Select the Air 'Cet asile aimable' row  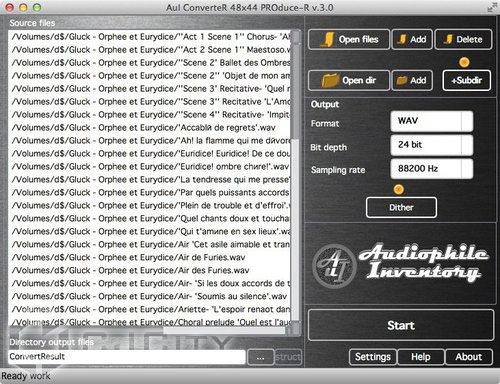click(149, 245)
